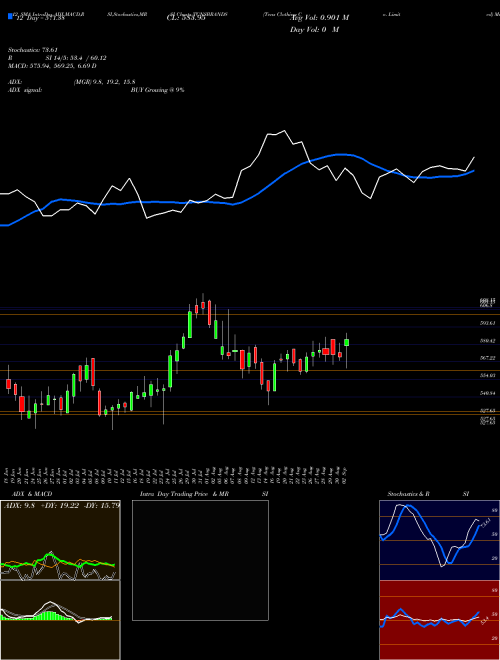The height and width of the screenshot is (660, 500).
Task: Click the 'ADX: 9.8' value in ADX panel
Action: (21, 505)
